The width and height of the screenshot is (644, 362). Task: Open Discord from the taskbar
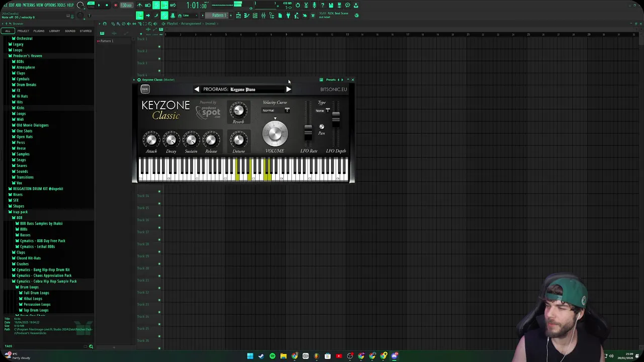click(394, 356)
